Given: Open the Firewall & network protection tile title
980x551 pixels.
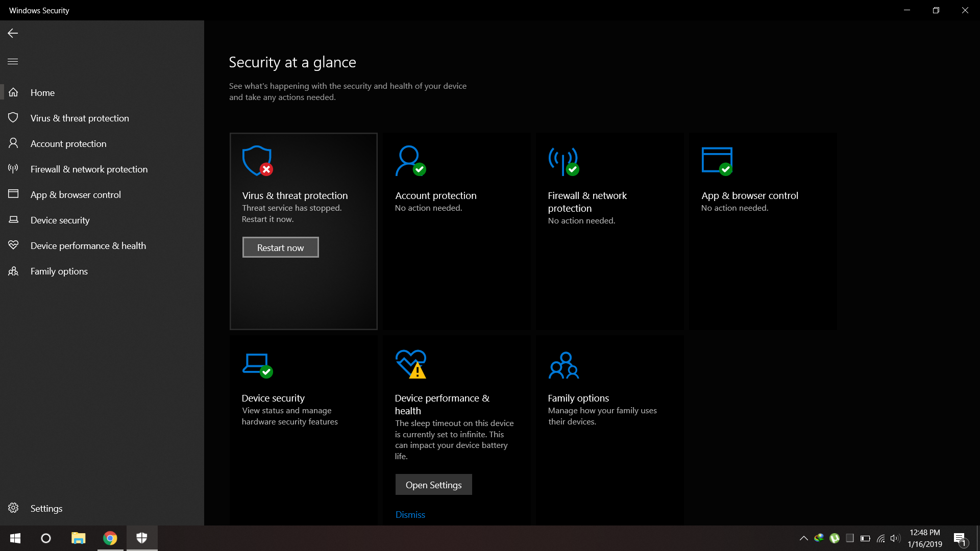Looking at the screenshot, I should click(587, 202).
